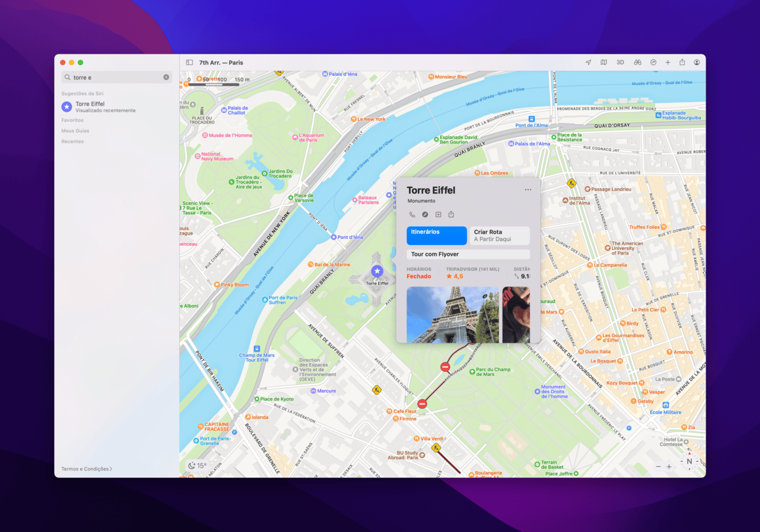Clear the search field with the X
The image size is (760, 532).
(x=166, y=77)
